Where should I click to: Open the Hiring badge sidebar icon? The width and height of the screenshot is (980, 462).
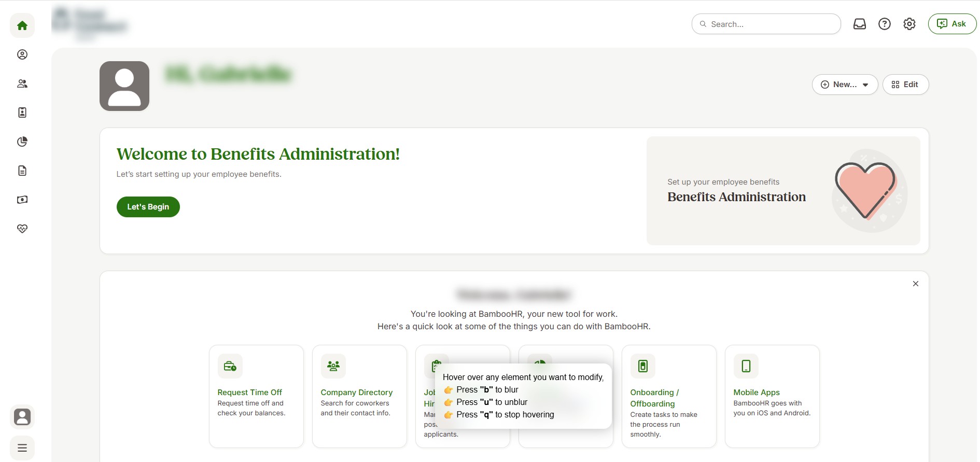(22, 113)
